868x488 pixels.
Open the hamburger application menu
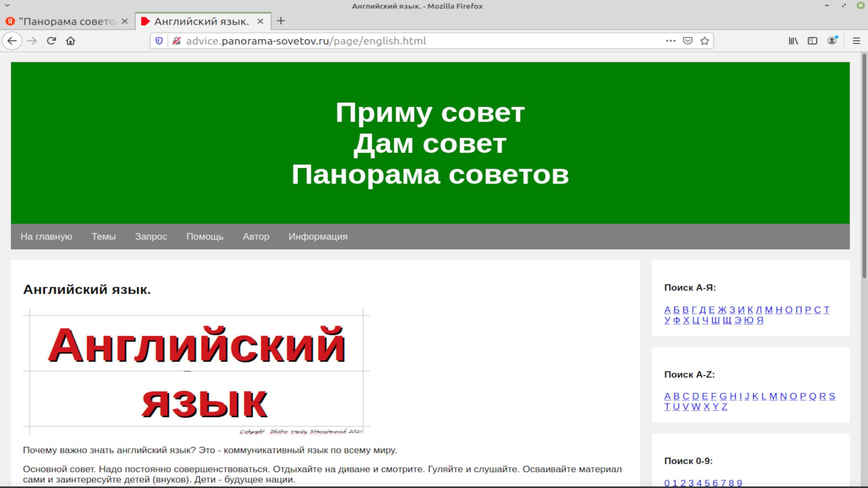point(856,41)
